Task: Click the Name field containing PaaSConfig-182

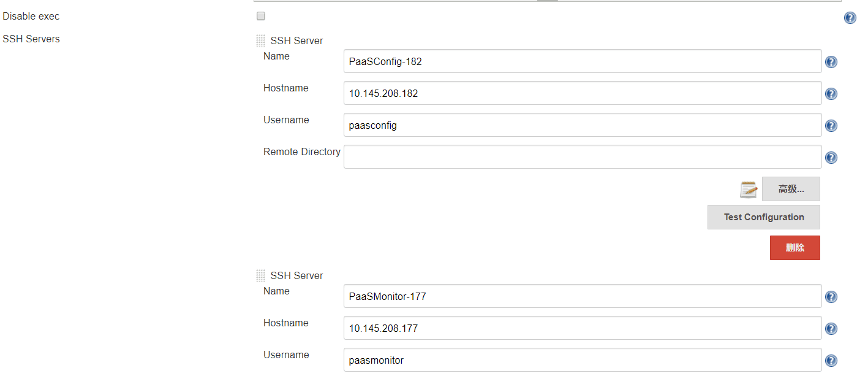Action: click(582, 61)
